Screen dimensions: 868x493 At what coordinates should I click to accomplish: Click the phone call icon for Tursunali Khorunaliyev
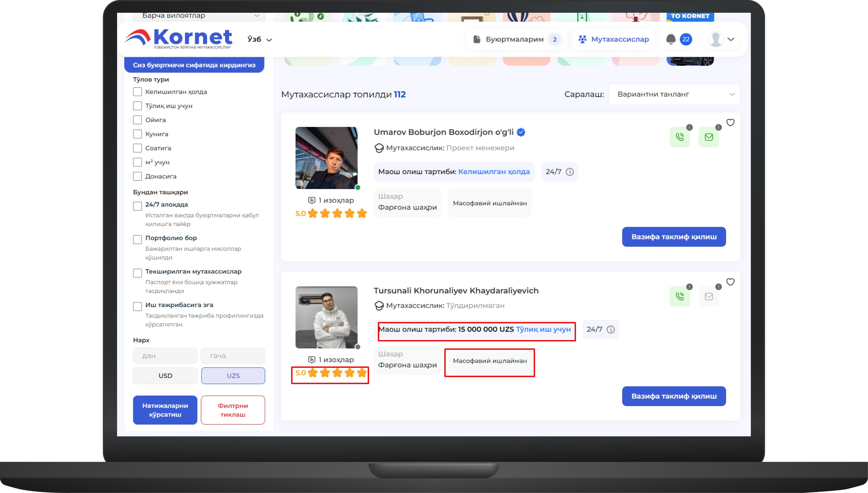680,297
